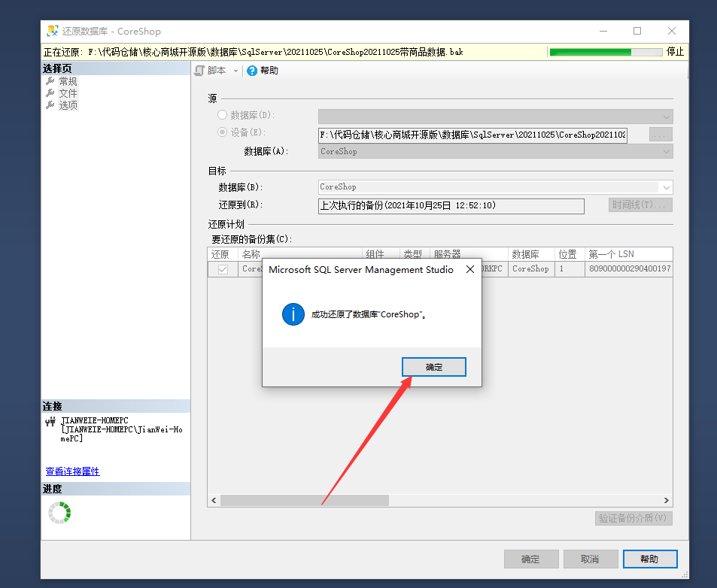Open the 查看连接属性 link
Image resolution: width=717 pixels, height=588 pixels.
tap(72, 471)
